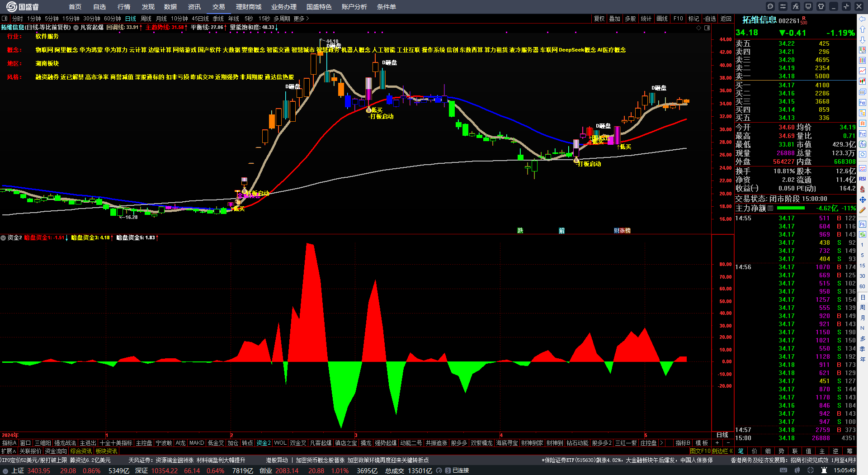Click the Fiz sidebar icon
The image size is (868, 475).
[x=863, y=134]
